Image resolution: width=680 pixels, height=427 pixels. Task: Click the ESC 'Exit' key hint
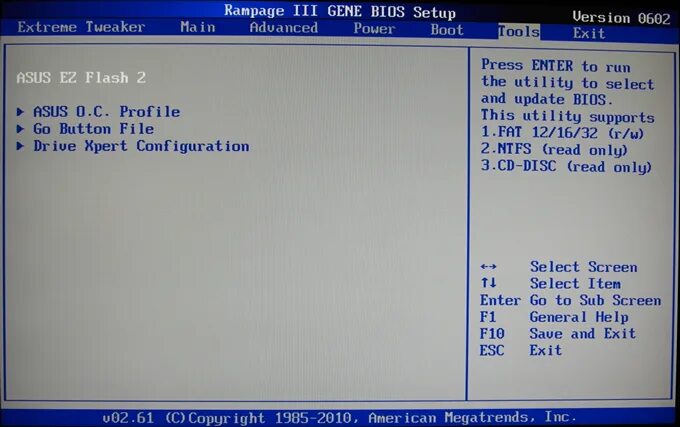(546, 350)
